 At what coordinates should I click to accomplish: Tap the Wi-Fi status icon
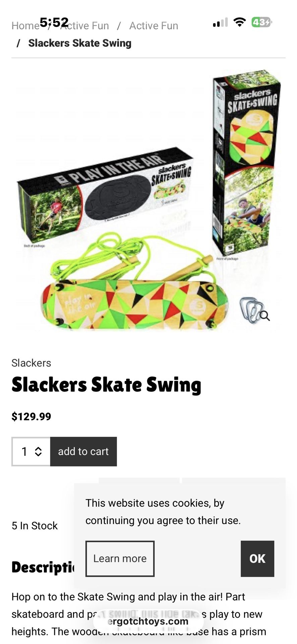coord(240,22)
